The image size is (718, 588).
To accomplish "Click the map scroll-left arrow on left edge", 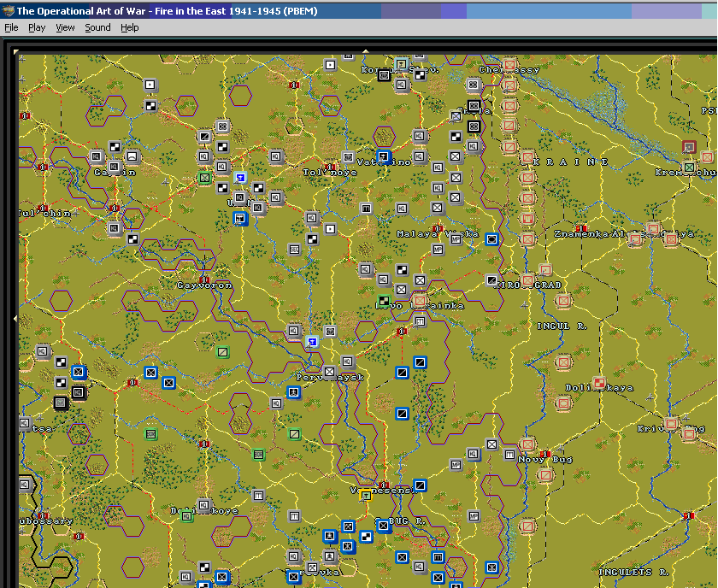I will coord(16,318).
